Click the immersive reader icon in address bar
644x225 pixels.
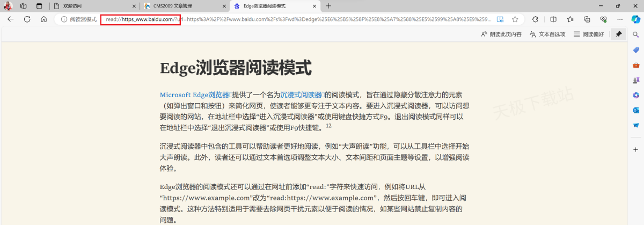click(x=500, y=19)
